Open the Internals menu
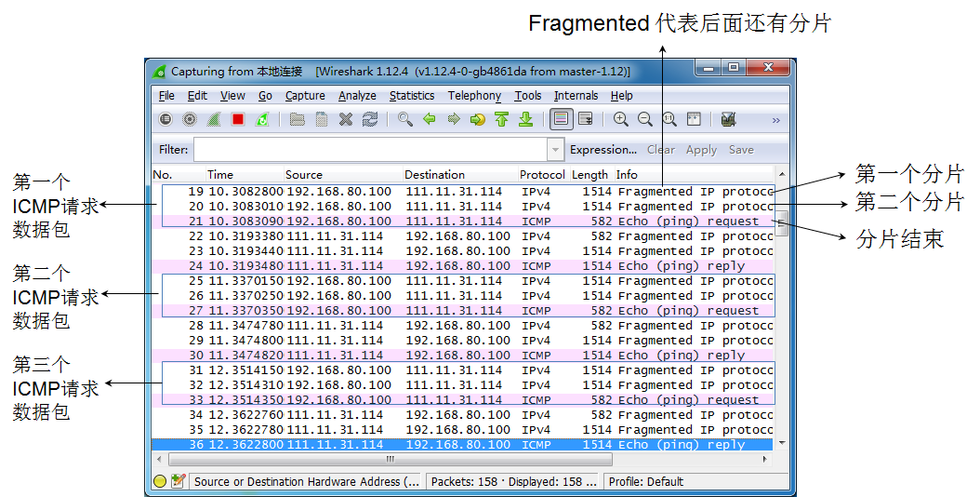Viewport: 980px width, 497px height. [x=576, y=96]
